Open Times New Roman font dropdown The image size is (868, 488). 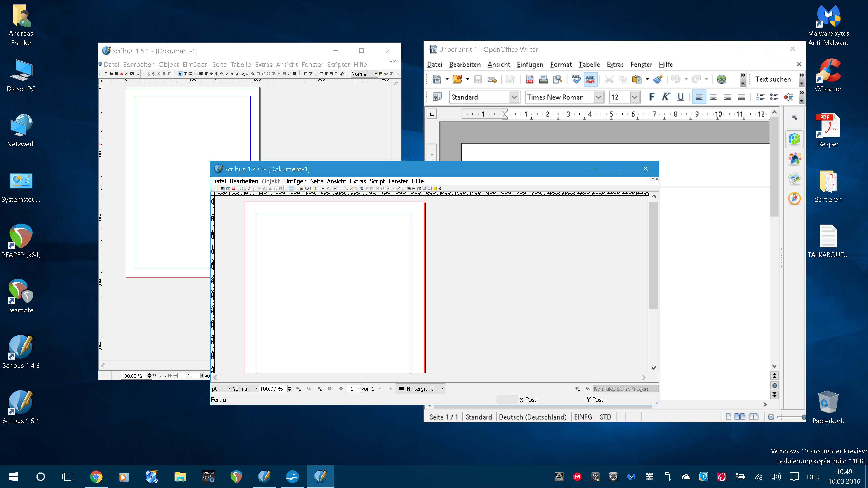pos(598,97)
